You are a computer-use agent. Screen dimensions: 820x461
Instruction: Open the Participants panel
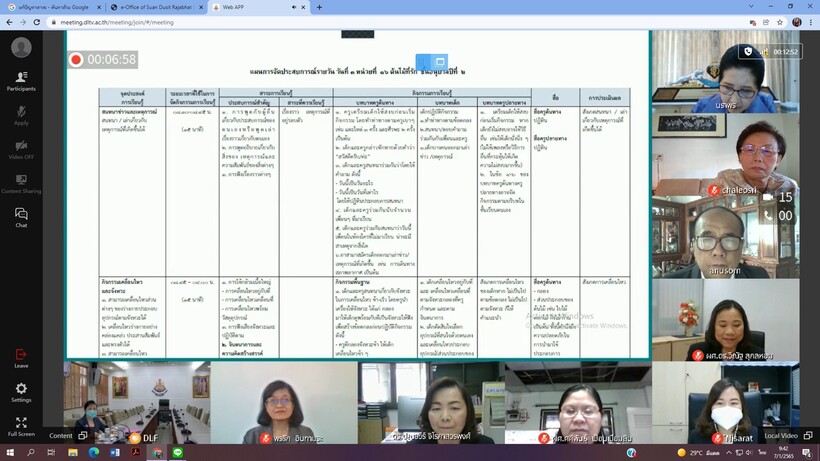tap(21, 79)
